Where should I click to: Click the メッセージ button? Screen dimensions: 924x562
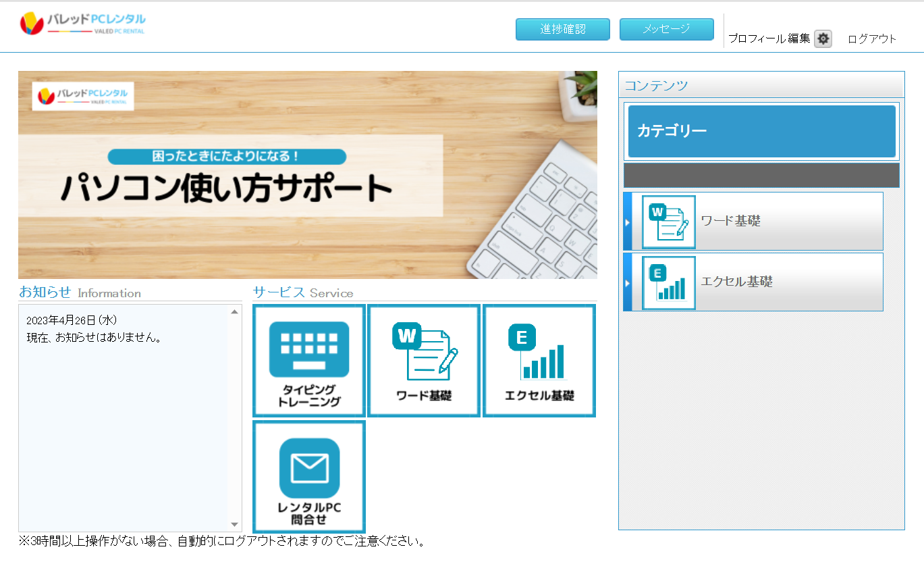tap(667, 29)
